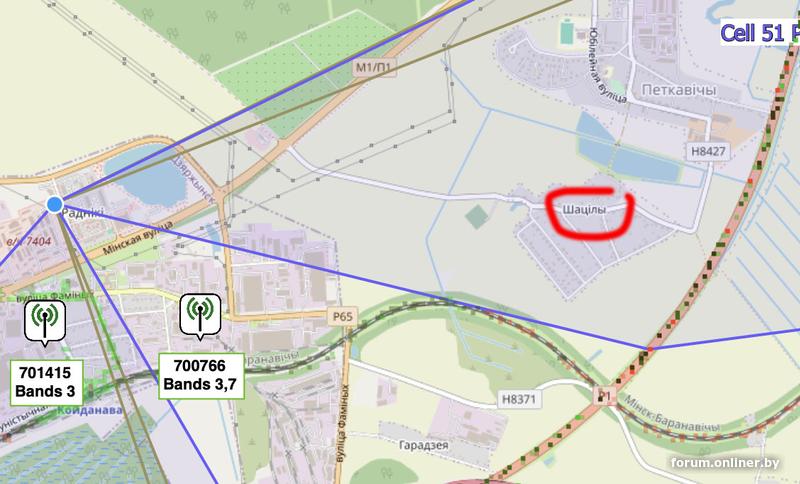Click the Койданава station label

[90, 411]
